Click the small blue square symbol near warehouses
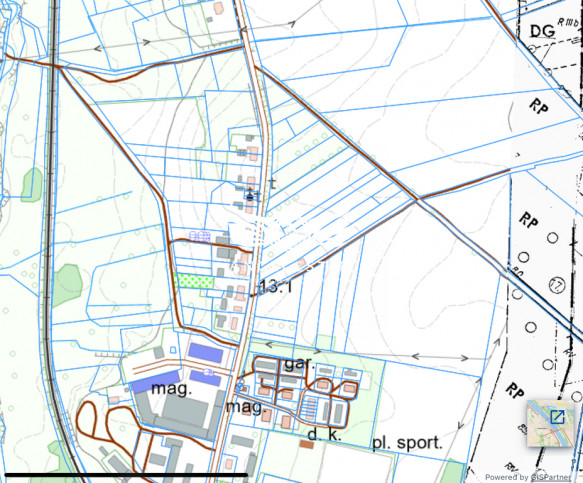 (173, 350)
